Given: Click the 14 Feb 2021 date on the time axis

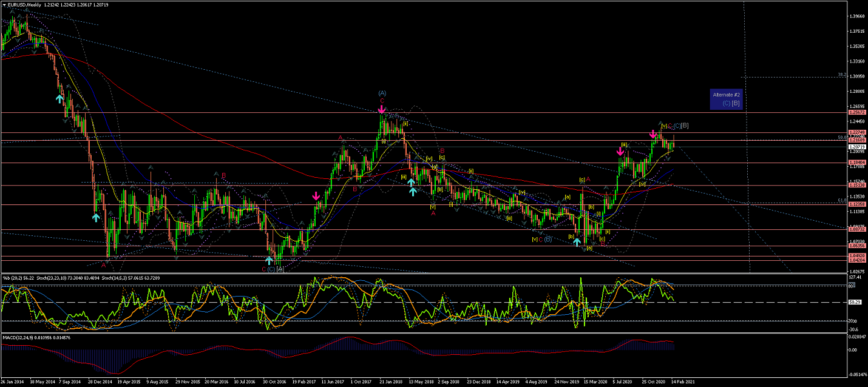Looking at the screenshot, I should click(x=685, y=382).
